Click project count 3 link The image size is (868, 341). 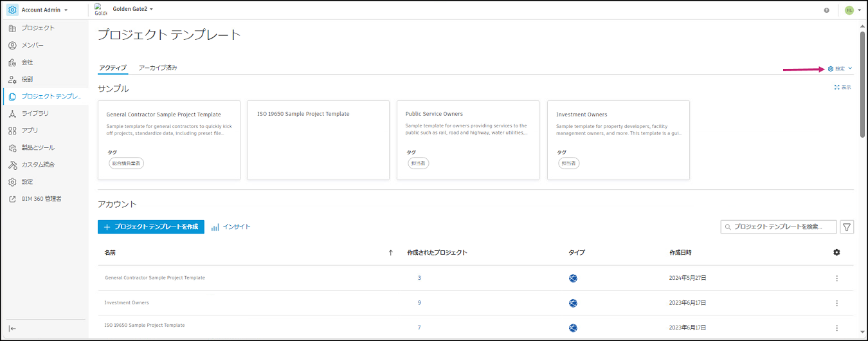tap(419, 278)
